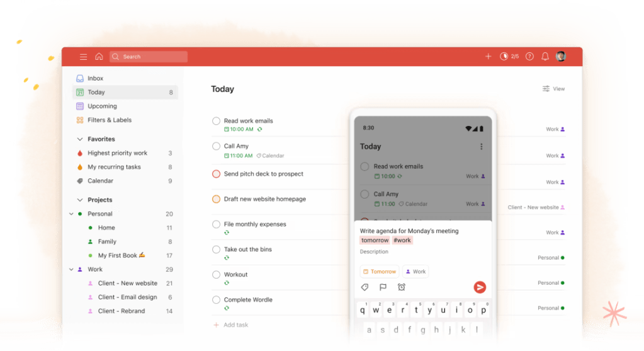644x351 pixels.
Task: Go to Home via house icon
Action: (99, 57)
